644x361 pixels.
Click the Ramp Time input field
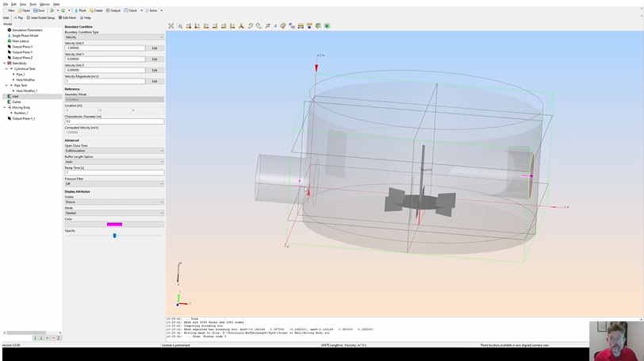(114, 172)
